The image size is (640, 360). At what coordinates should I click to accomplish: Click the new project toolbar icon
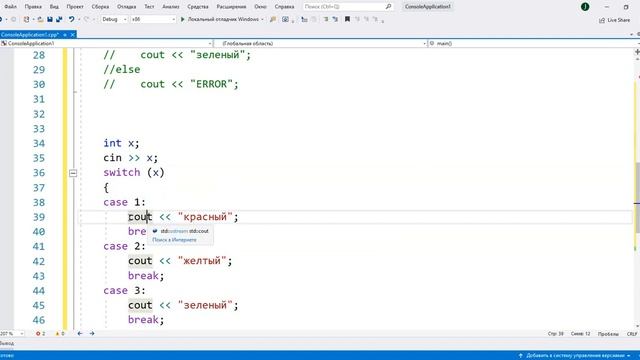tap(27, 19)
